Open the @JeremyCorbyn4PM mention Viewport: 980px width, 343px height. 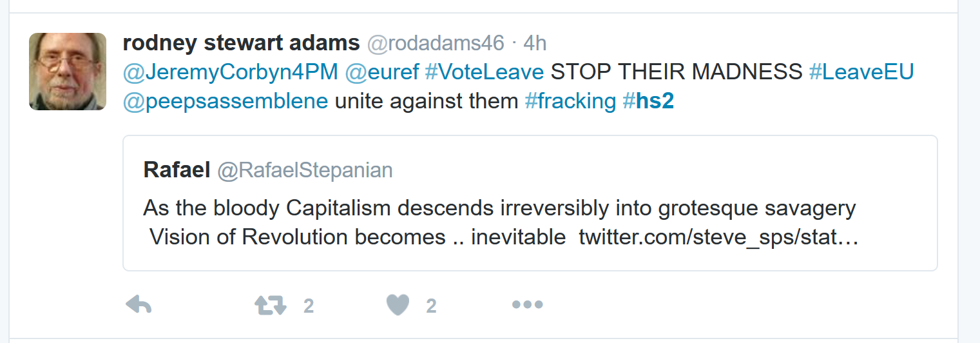point(230,72)
